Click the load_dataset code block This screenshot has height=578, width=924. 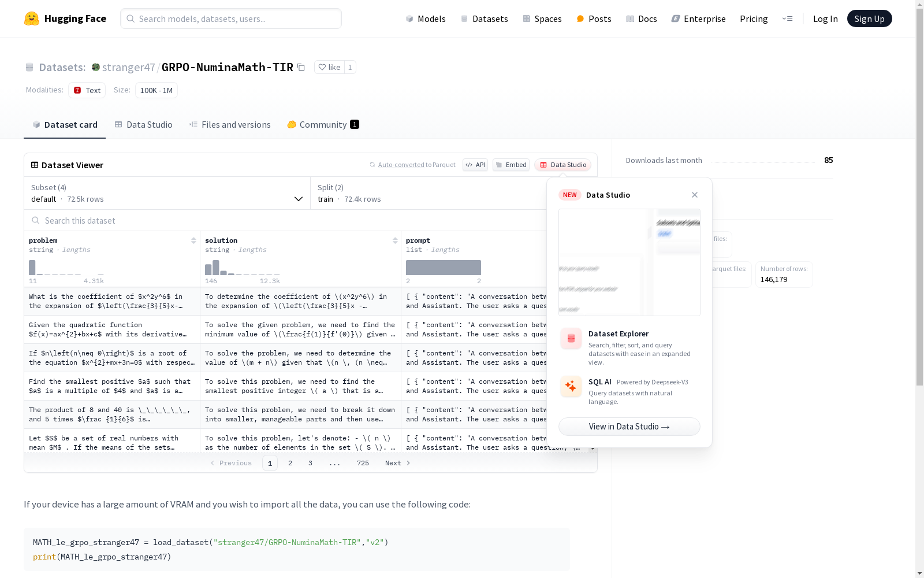click(x=297, y=550)
